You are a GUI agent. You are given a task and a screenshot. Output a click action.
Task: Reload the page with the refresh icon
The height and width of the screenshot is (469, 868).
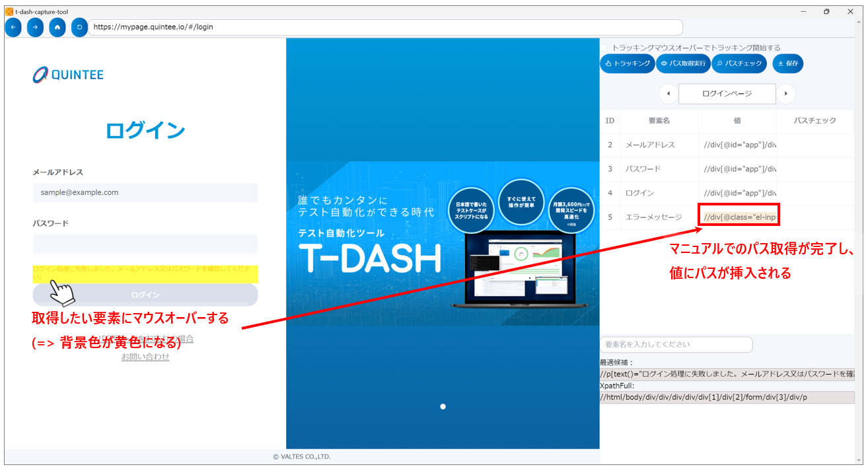(x=79, y=27)
